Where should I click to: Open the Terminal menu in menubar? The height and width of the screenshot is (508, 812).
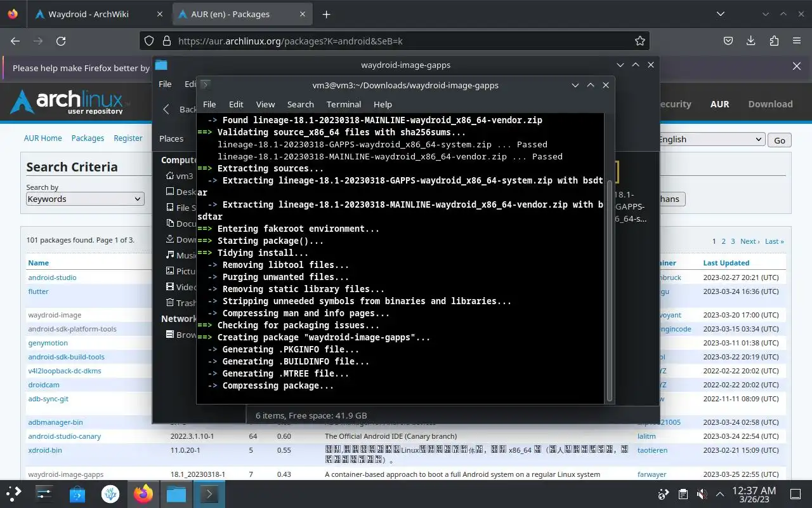click(x=344, y=104)
